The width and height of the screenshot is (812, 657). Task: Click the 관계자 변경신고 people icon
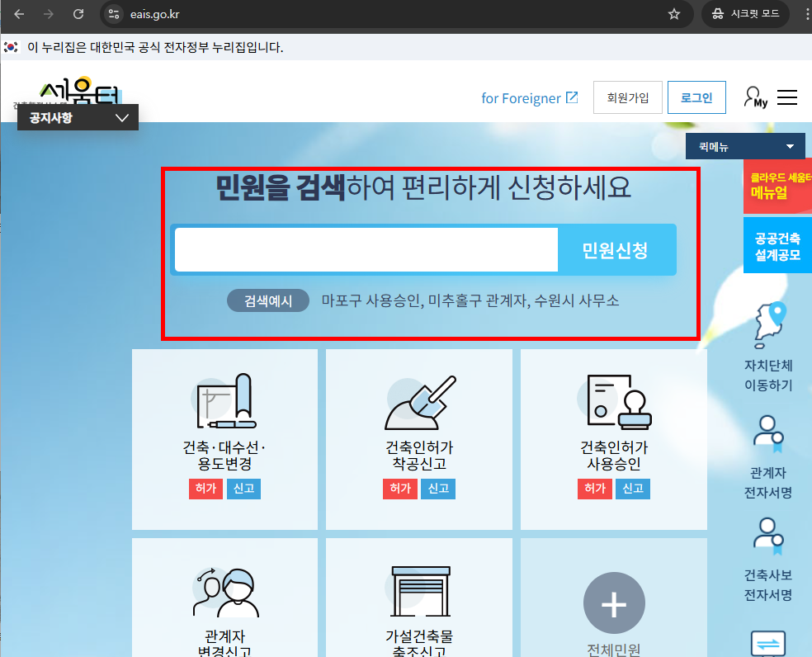(x=224, y=590)
